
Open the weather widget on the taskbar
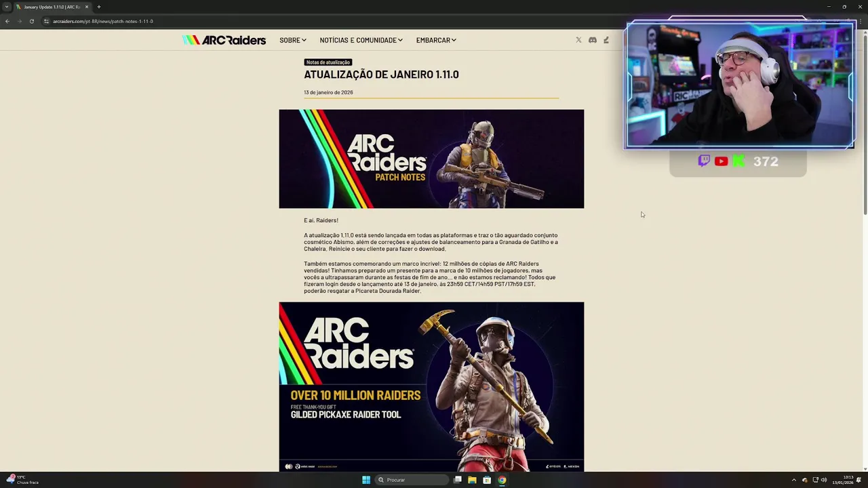pos(23,480)
